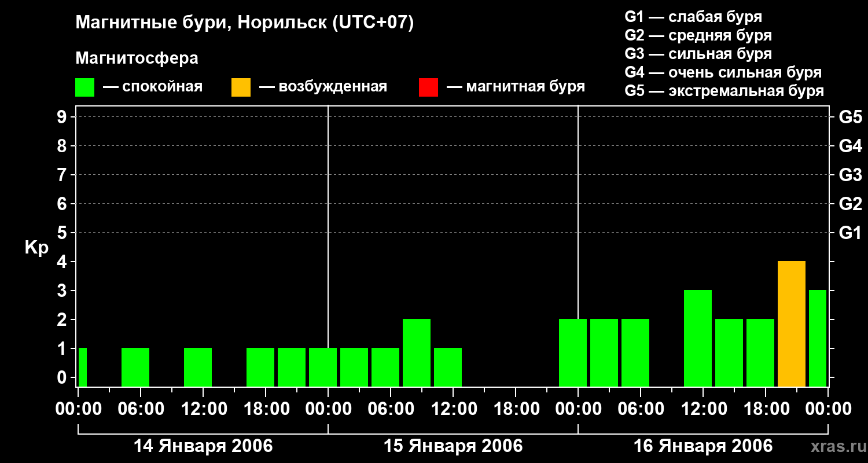Click the G1 label on the right axis

(x=851, y=233)
